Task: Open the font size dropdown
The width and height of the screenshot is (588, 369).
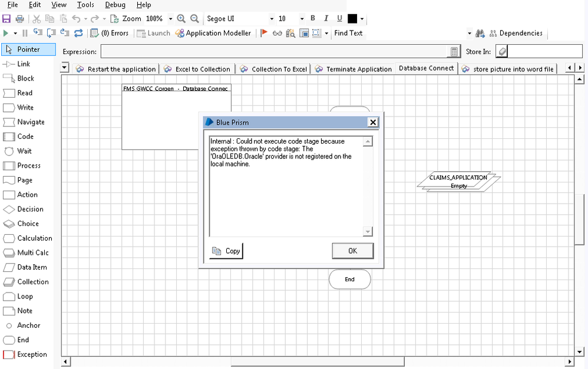Action: pyautogui.click(x=302, y=19)
